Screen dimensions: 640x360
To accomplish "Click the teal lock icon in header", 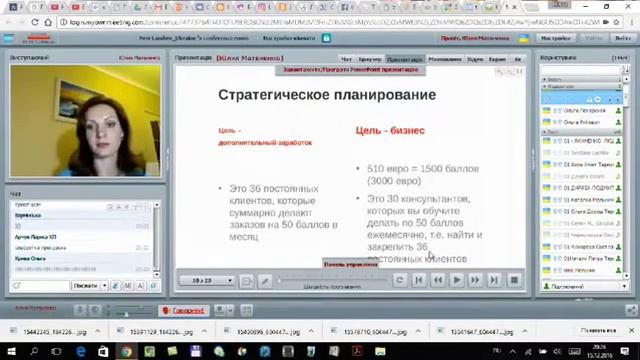I will 327,38.
